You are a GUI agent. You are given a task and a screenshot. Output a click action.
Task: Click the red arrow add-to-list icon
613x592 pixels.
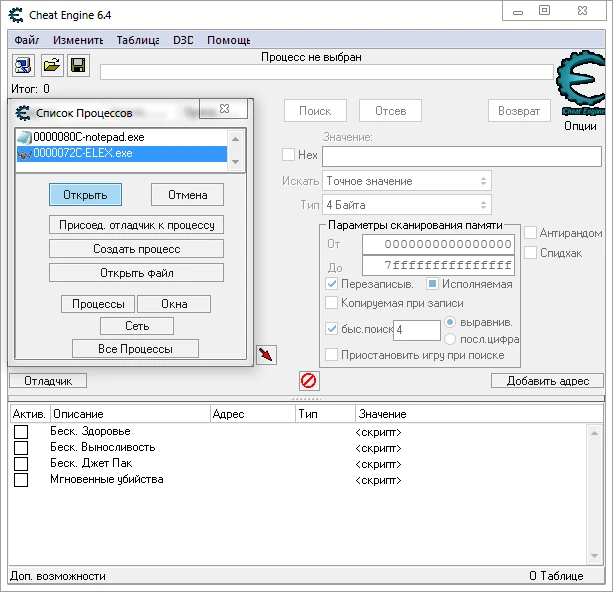pyautogui.click(x=266, y=355)
